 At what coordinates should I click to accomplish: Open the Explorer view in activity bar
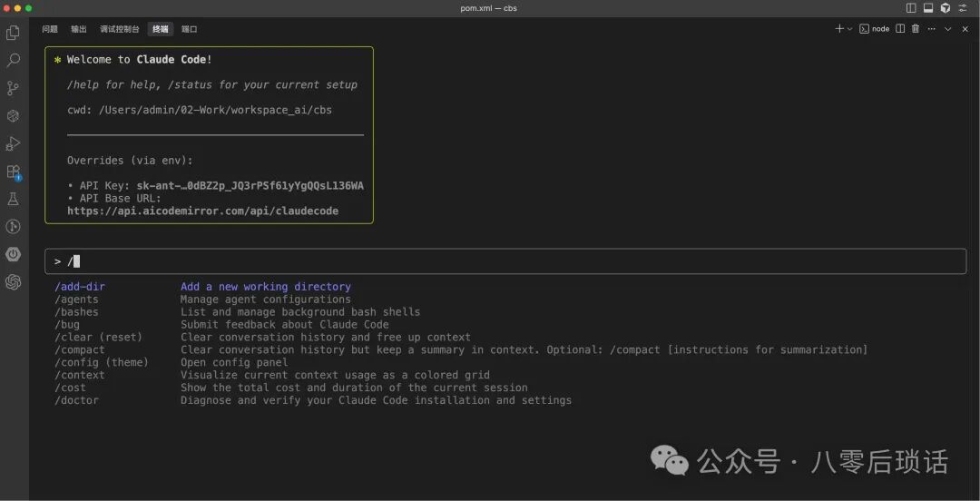13,33
